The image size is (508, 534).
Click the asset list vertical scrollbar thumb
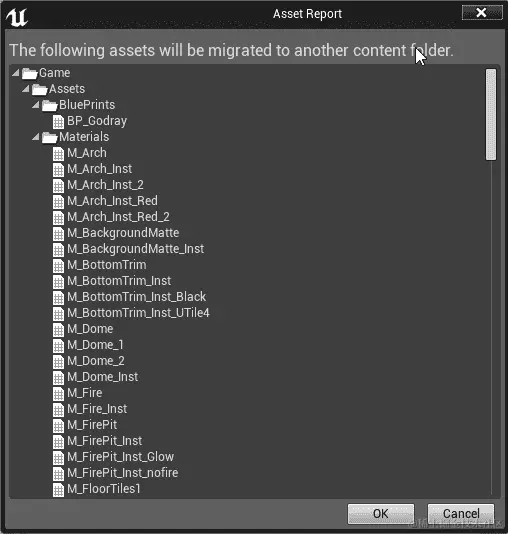[491, 114]
